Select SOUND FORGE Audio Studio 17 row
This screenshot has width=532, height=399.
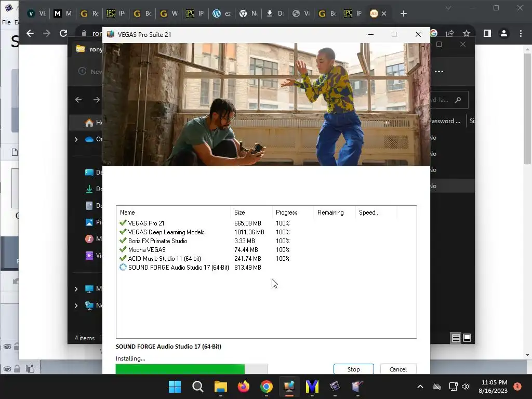267,268
